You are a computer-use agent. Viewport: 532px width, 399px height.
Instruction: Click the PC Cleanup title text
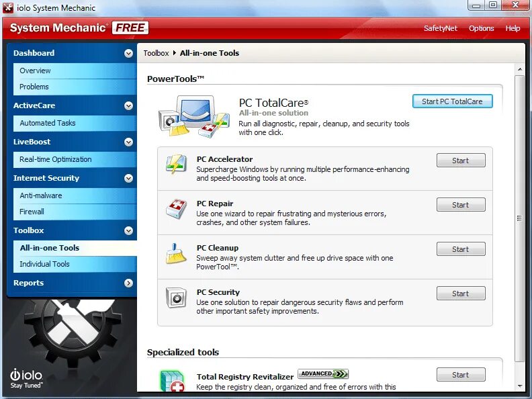tap(218, 248)
